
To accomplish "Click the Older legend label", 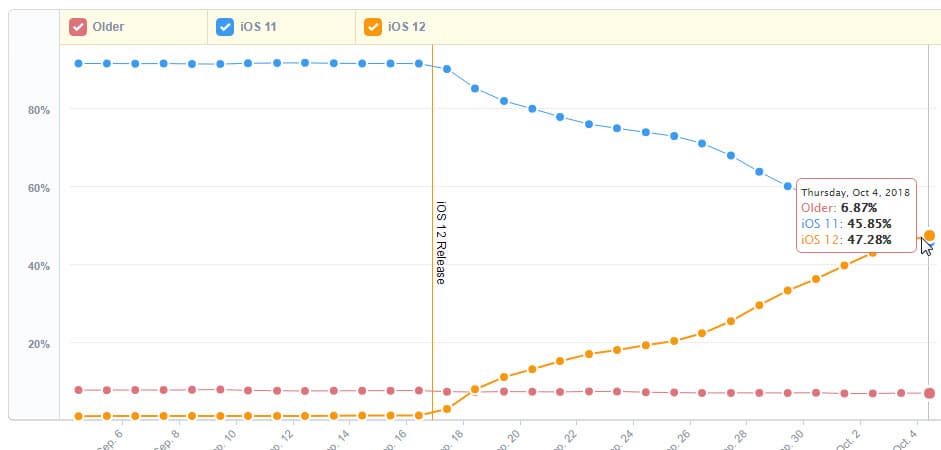I will (x=108, y=27).
